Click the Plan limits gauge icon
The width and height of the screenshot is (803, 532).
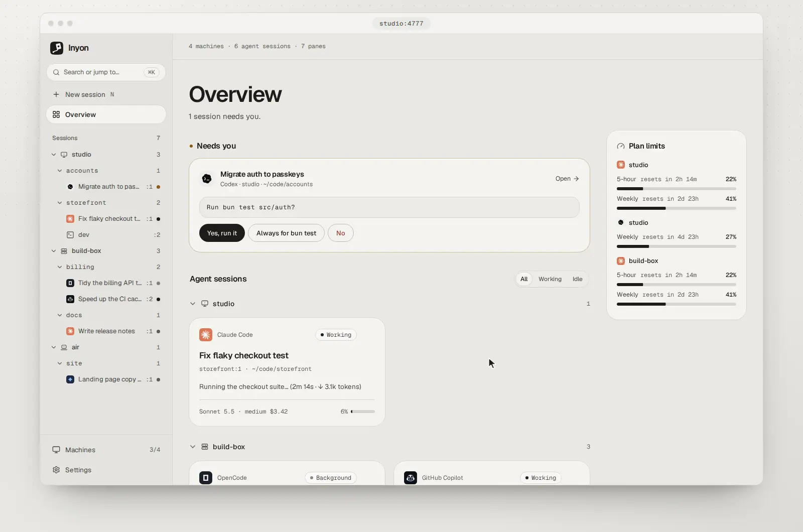pos(621,146)
